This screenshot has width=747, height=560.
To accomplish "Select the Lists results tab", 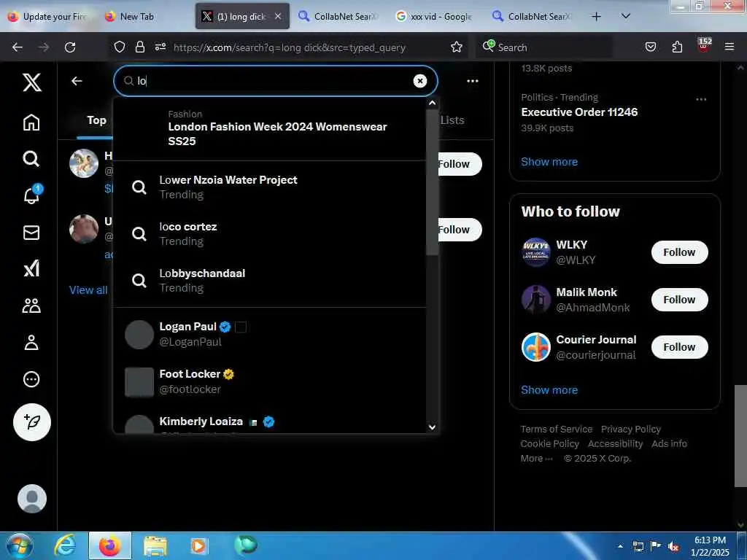I will tap(452, 120).
